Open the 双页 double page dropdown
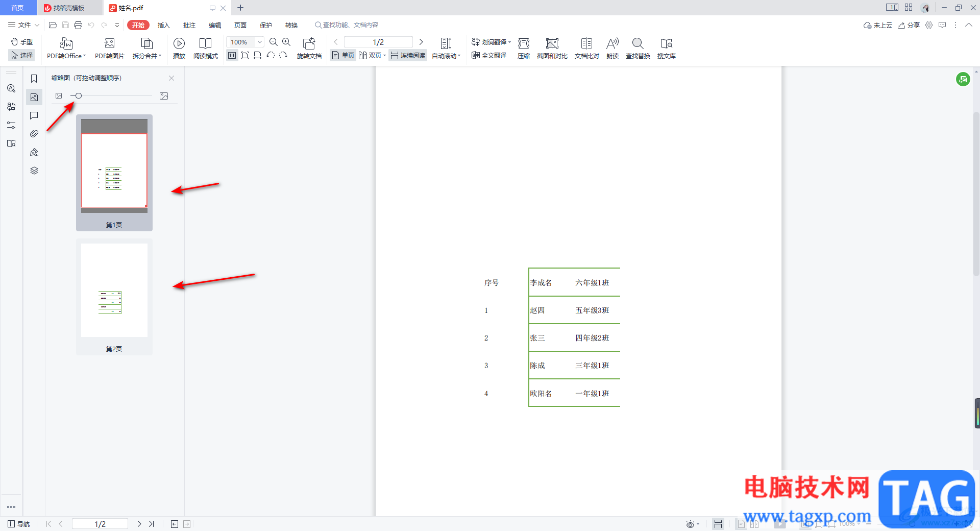 coord(372,55)
